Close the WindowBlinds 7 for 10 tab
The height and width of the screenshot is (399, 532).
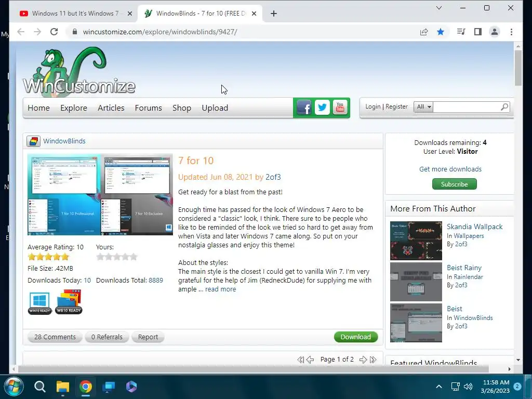click(254, 14)
